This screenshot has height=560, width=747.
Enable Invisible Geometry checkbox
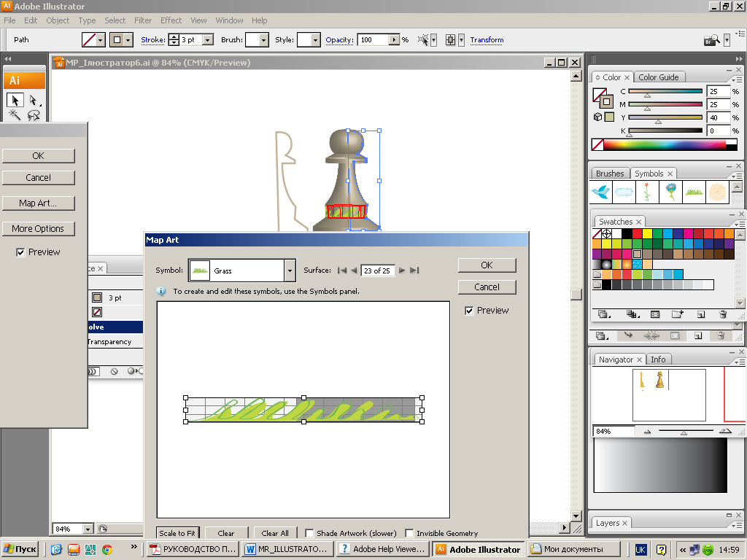click(409, 533)
